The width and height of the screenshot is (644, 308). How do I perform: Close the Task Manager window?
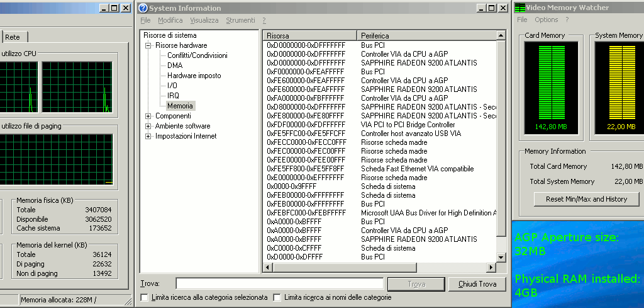tap(125, 8)
